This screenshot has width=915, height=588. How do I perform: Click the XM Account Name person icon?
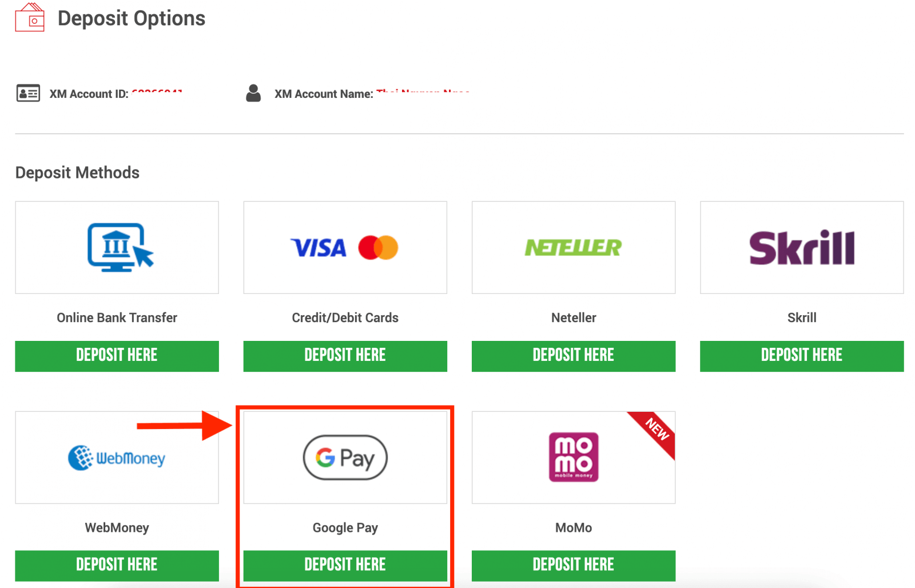click(253, 93)
